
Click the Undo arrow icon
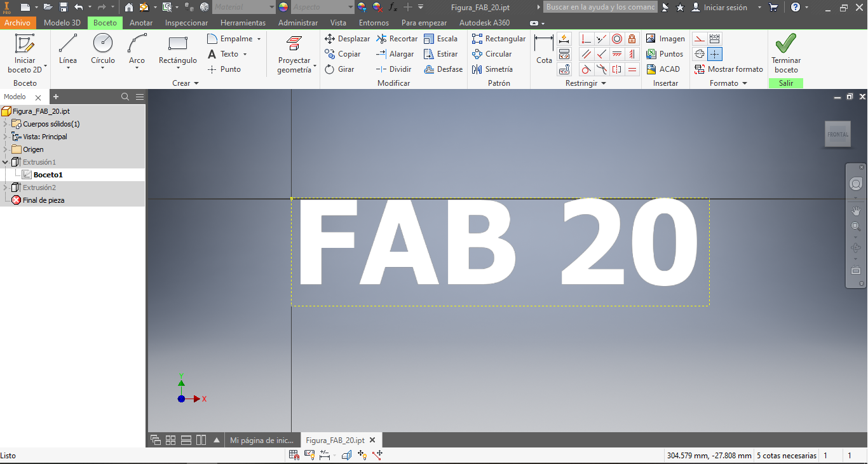coord(79,7)
